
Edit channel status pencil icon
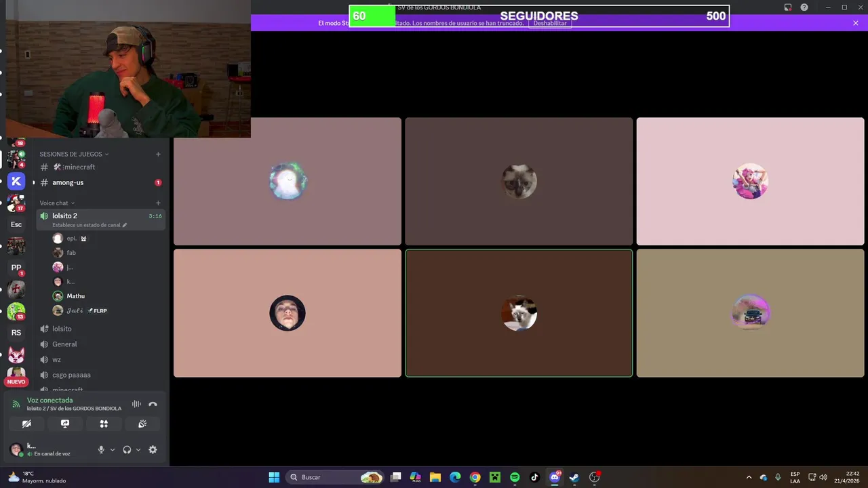tap(125, 225)
